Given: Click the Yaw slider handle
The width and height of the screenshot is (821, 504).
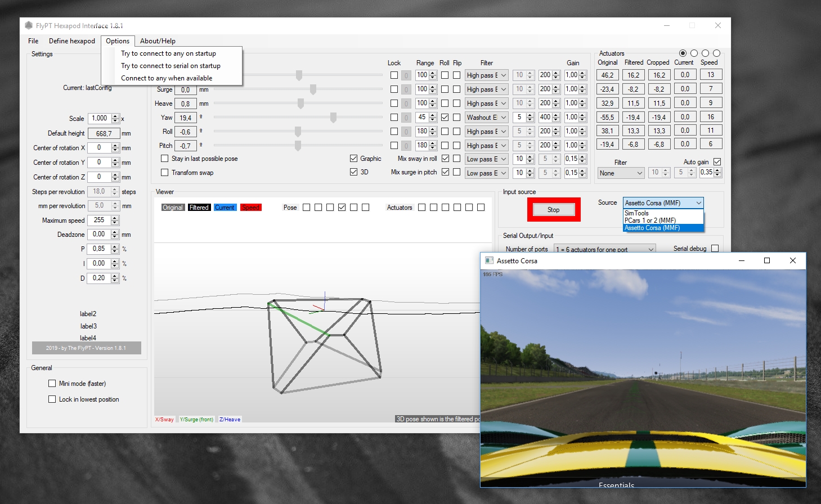Looking at the screenshot, I should point(333,118).
